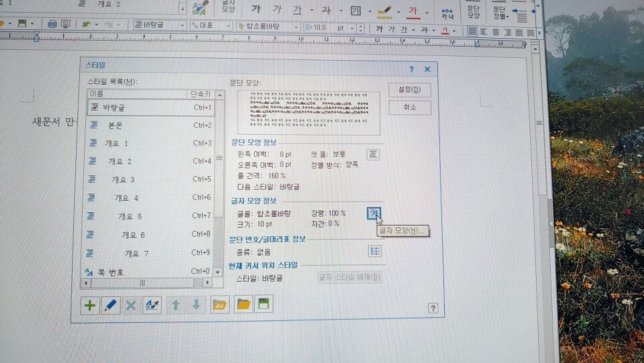644x363 pixels.
Task: Select justify alignment in the format toolbar
Action: [472, 31]
